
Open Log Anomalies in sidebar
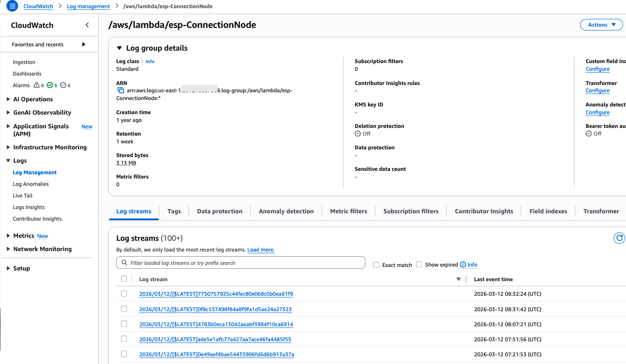pyautogui.click(x=31, y=184)
